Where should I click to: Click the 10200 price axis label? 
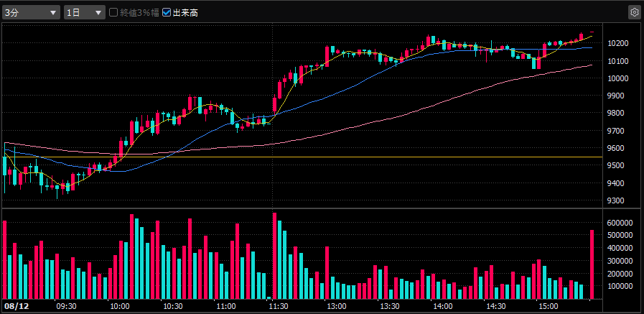[x=620, y=44]
